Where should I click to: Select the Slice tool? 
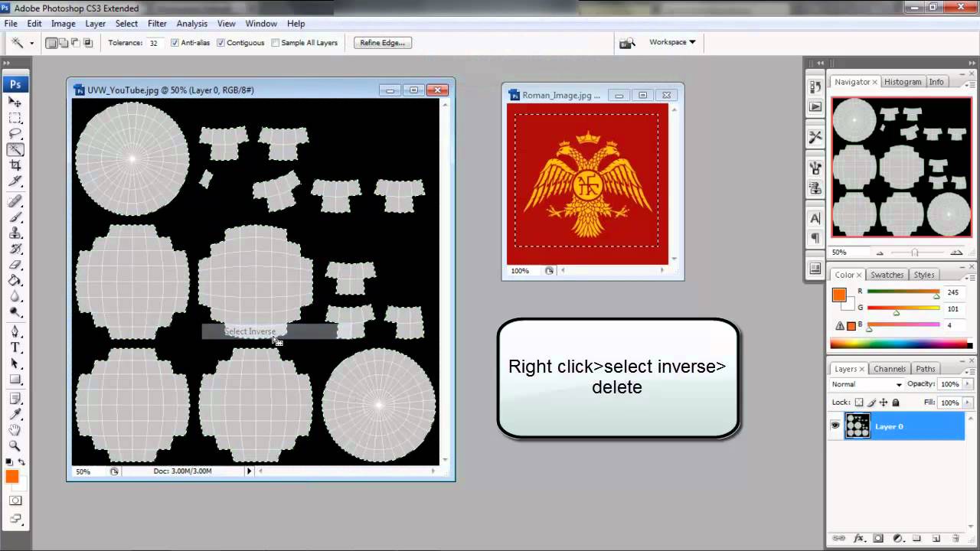coord(15,182)
